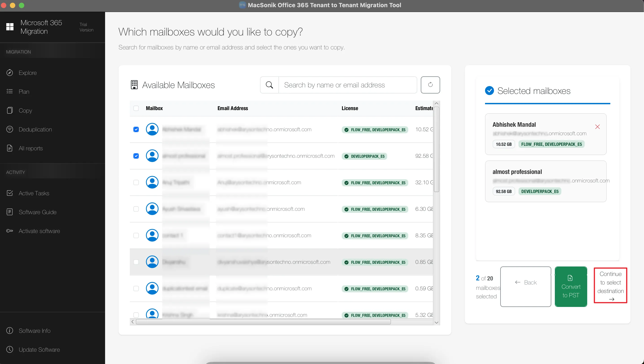644x364 pixels.
Task: Click avatar icon in the 0.85 GB row
Action: pos(152,262)
